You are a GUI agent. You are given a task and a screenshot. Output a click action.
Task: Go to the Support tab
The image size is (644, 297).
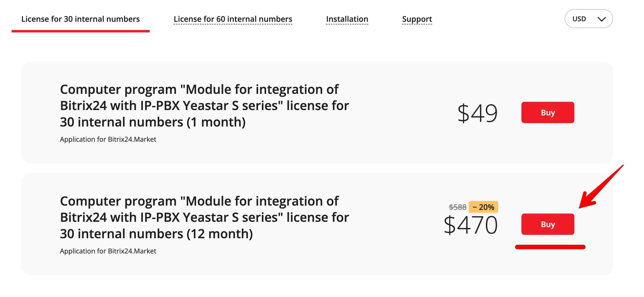(417, 19)
